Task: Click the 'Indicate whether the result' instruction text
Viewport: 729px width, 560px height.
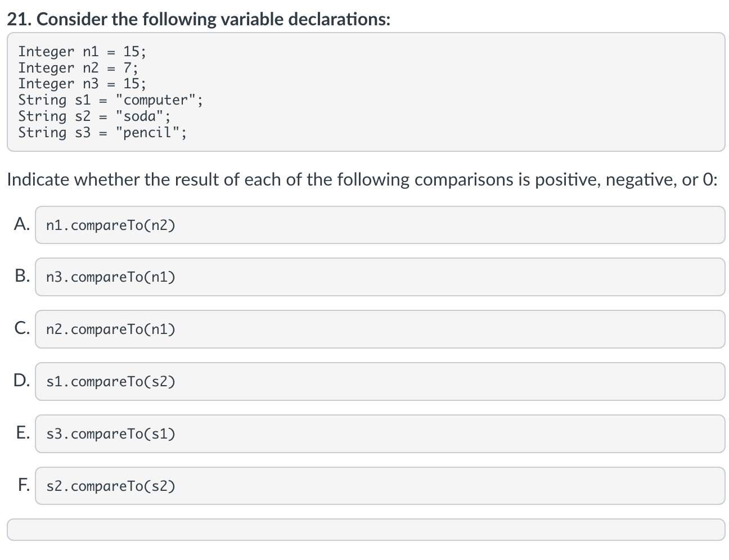Action: pos(362,179)
